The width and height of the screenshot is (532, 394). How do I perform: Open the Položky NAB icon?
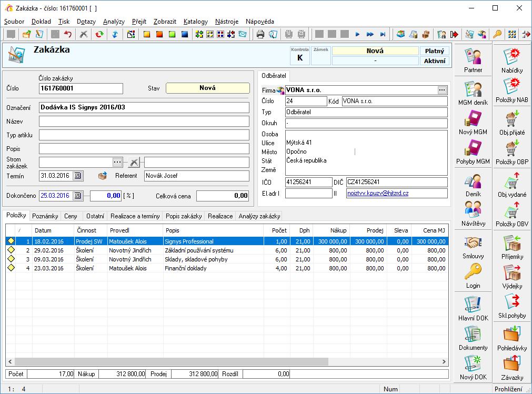(512, 90)
